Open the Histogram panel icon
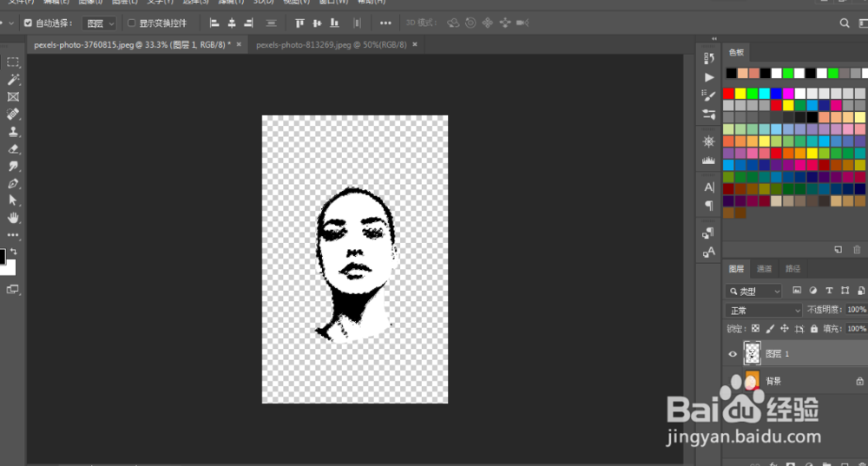This screenshot has width=868, height=466. pyautogui.click(x=708, y=161)
